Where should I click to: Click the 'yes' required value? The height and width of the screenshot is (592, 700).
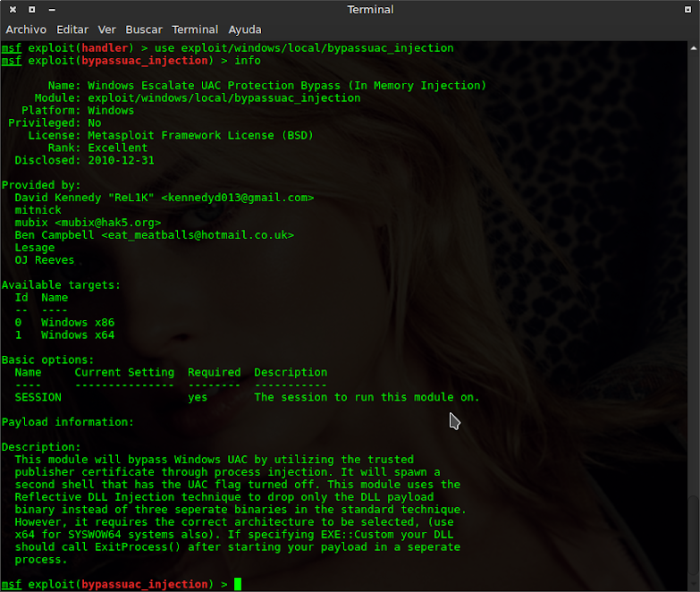click(198, 397)
